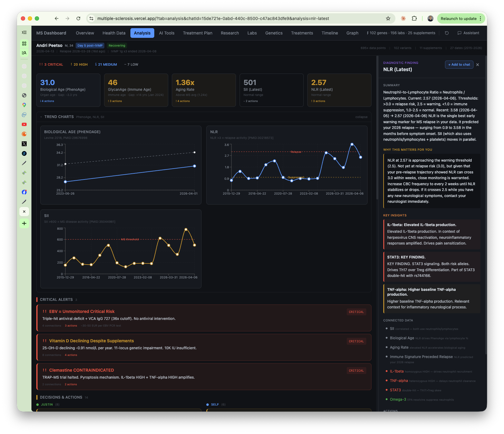Expand the SELF decisions group
Screen dimensions: 504x434
[215, 404]
